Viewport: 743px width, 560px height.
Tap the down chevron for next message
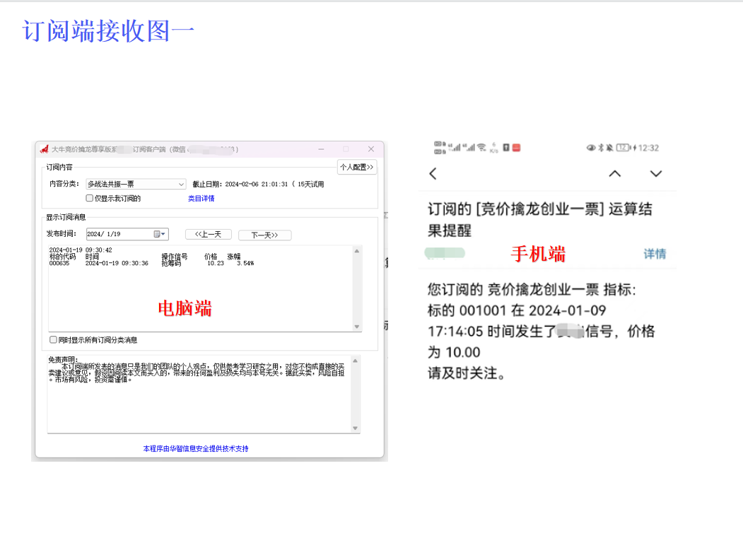(656, 174)
